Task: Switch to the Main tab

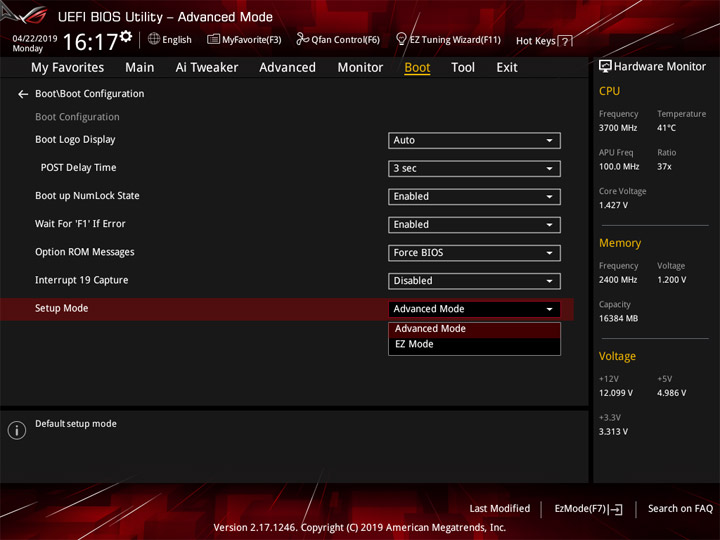Action: 140,68
